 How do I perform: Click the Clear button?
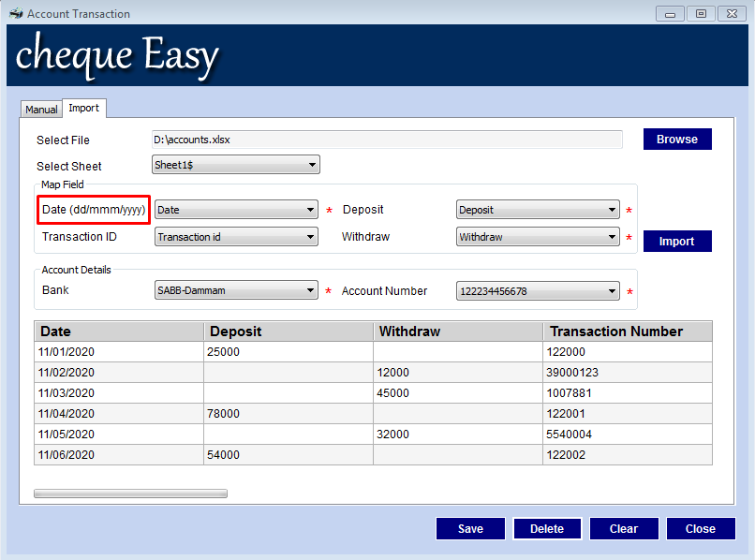(x=623, y=528)
